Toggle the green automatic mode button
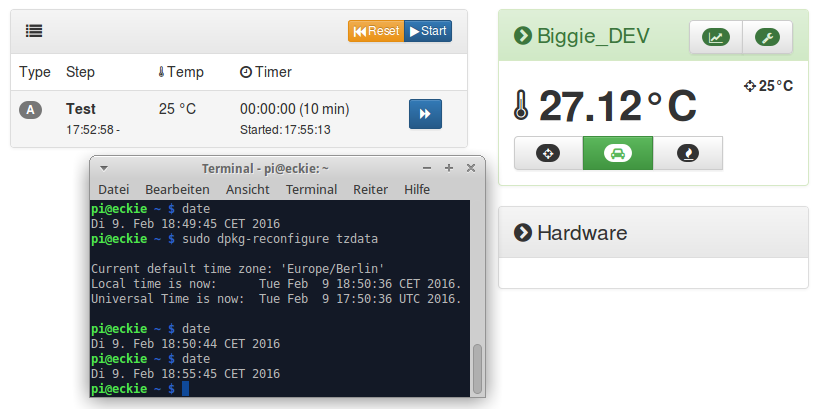Screen dimensions: 820x409 617,153
